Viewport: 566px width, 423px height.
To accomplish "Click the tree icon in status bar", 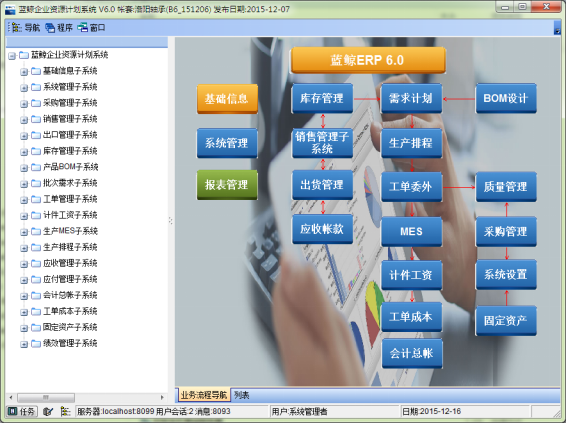I will [65, 411].
